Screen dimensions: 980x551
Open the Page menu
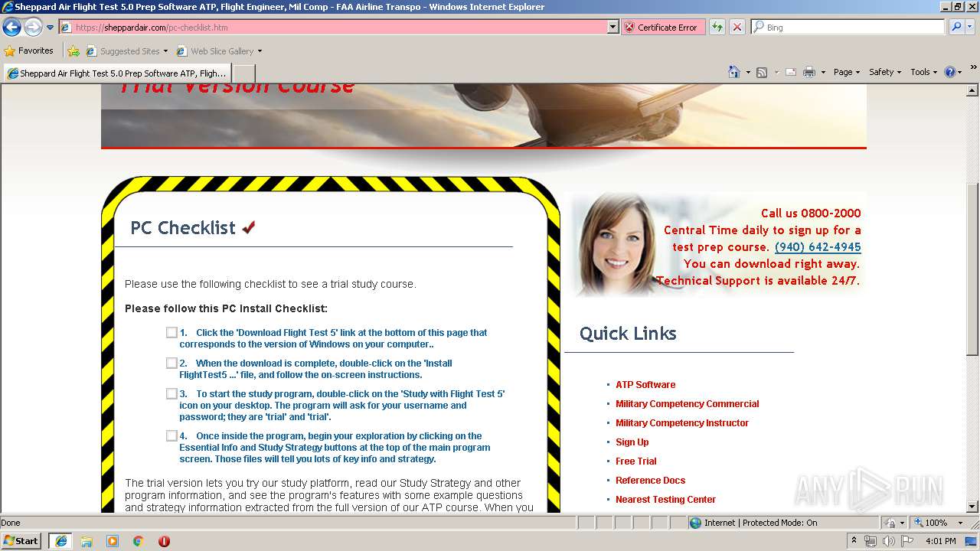click(x=846, y=72)
